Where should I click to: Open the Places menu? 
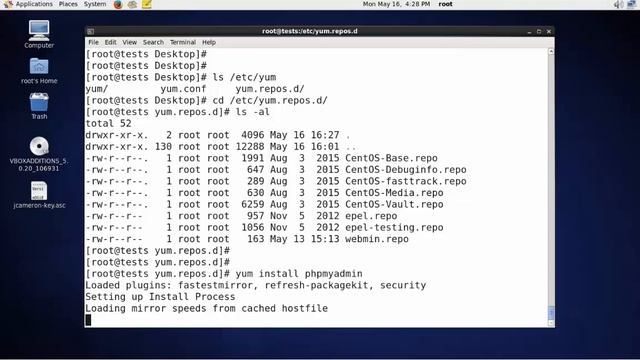click(x=68, y=4)
